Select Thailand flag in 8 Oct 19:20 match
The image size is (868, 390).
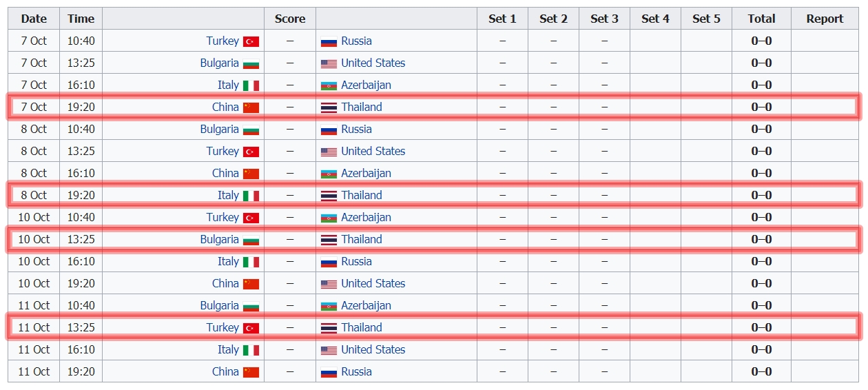coord(329,196)
